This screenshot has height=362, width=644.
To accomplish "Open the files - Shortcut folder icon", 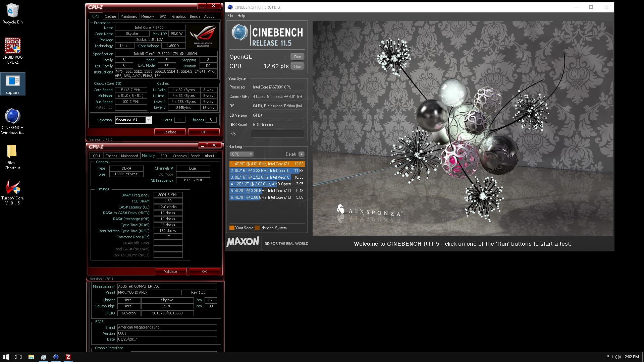I will (x=12, y=157).
